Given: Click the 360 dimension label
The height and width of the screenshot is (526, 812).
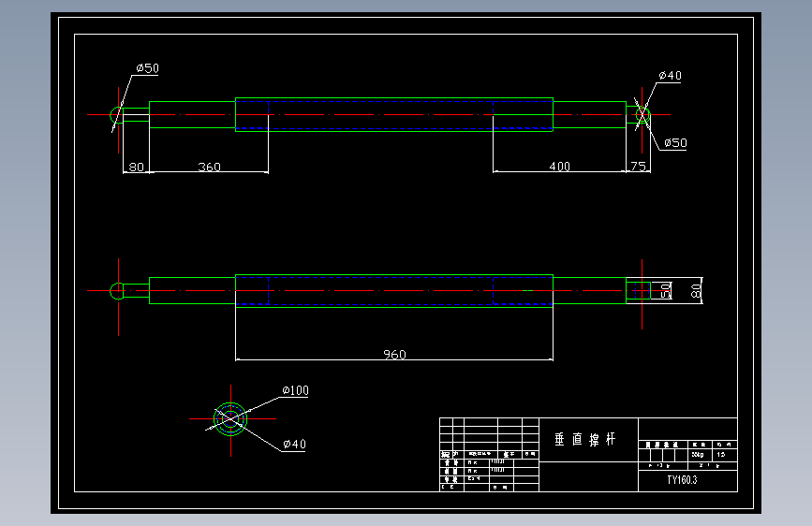Looking at the screenshot, I should point(209,167).
